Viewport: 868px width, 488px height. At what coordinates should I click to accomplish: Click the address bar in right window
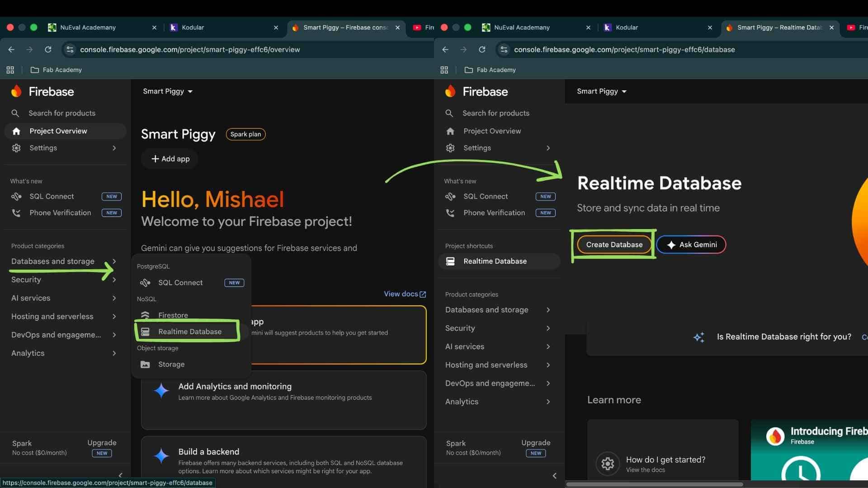click(682, 50)
